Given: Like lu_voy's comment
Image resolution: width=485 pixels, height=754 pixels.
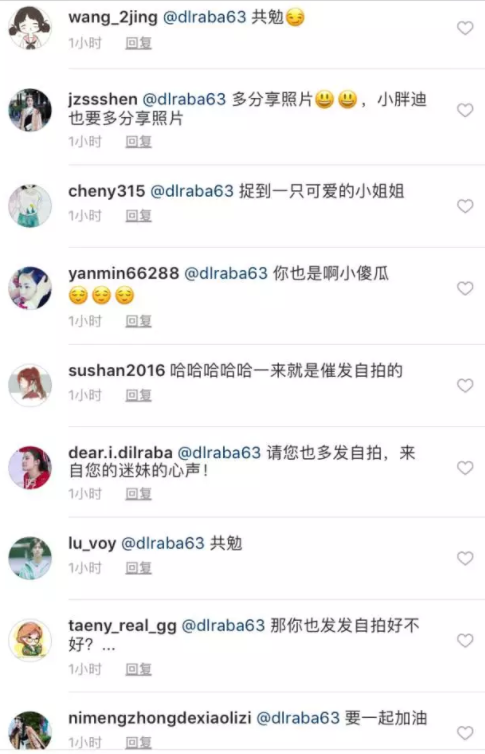Looking at the screenshot, I should point(465,558).
